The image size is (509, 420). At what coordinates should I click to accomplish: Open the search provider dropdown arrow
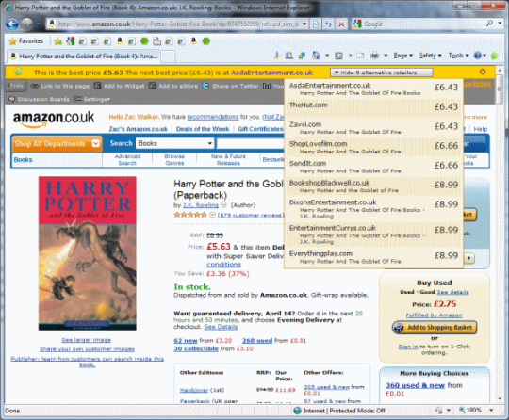500,24
